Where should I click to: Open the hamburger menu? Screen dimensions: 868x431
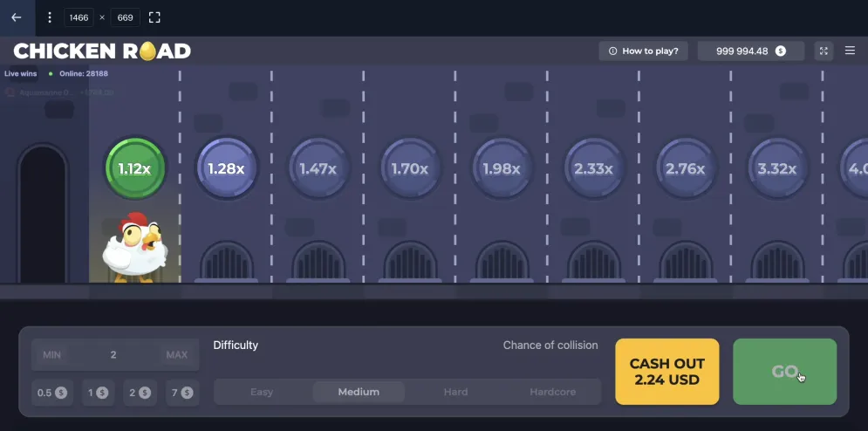(850, 51)
